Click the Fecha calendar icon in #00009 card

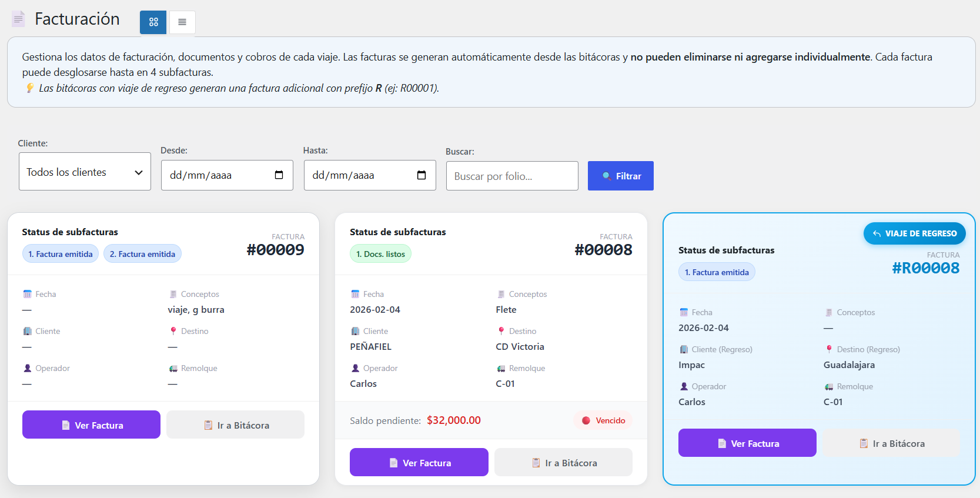[x=28, y=294]
